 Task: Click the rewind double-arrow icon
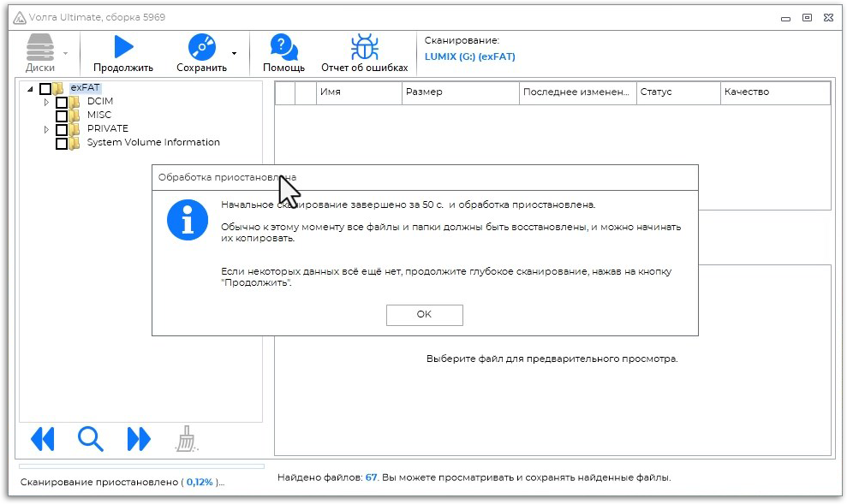[43, 439]
